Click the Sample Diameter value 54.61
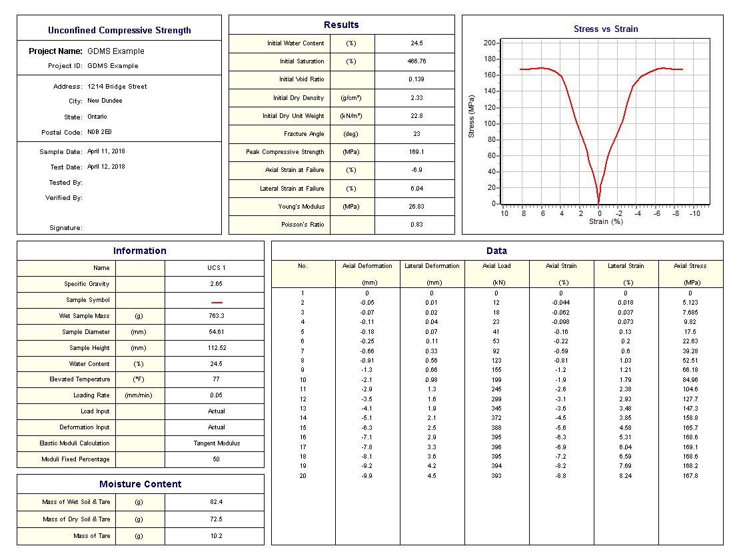Viewport: 739px width, 560px height. (x=216, y=332)
